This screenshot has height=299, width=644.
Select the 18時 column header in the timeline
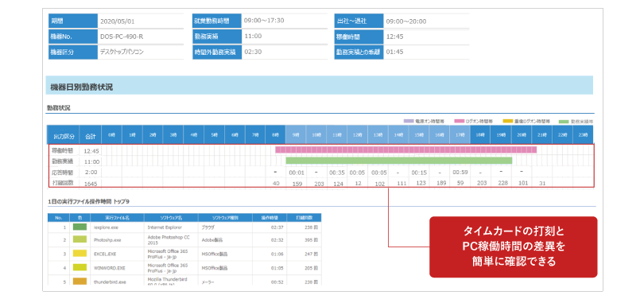tap(480, 134)
